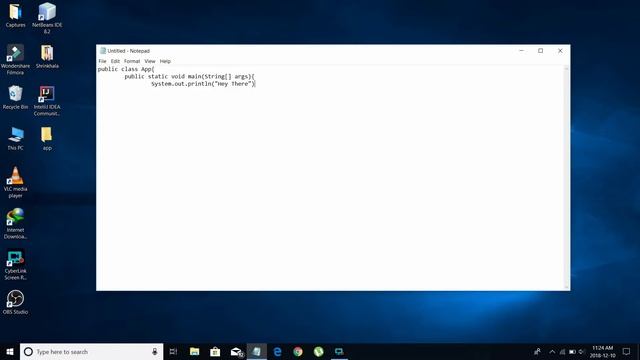Click the microphone icon in the search box
This screenshot has width=640, height=360.
click(x=155, y=351)
